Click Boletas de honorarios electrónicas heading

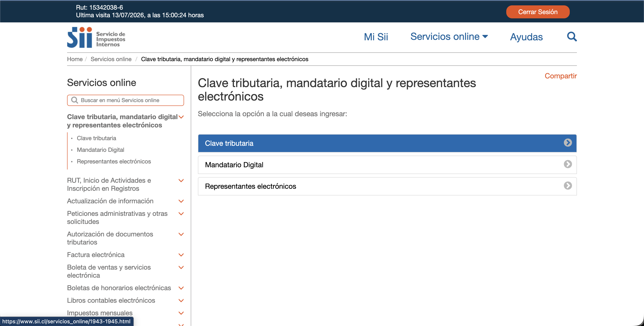coord(119,288)
